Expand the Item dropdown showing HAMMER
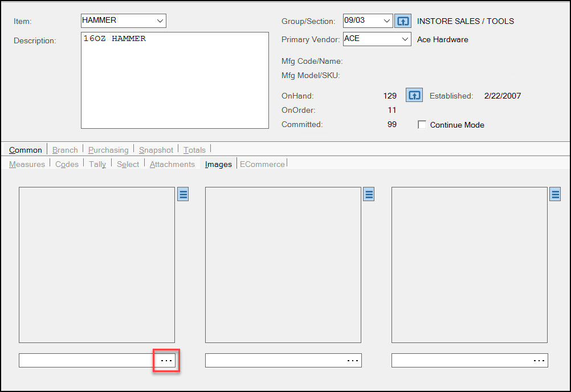The image size is (571, 392). click(x=160, y=21)
